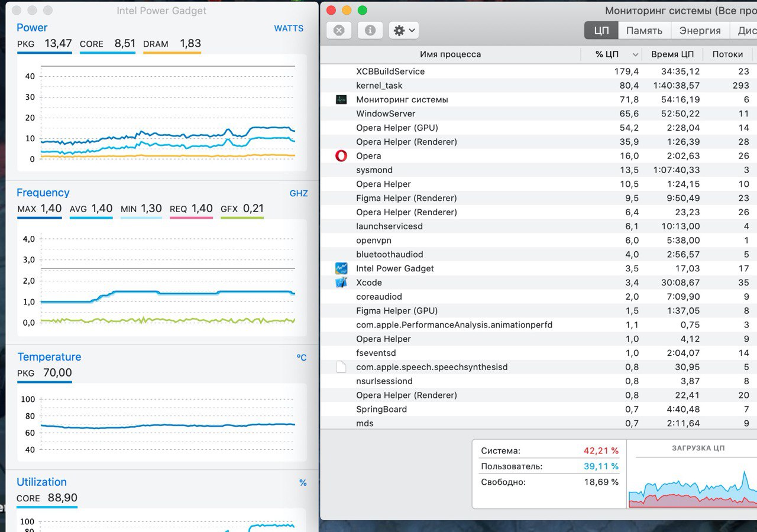757x532 pixels.
Task: Click the Система 42,21 % value
Action: (601, 451)
